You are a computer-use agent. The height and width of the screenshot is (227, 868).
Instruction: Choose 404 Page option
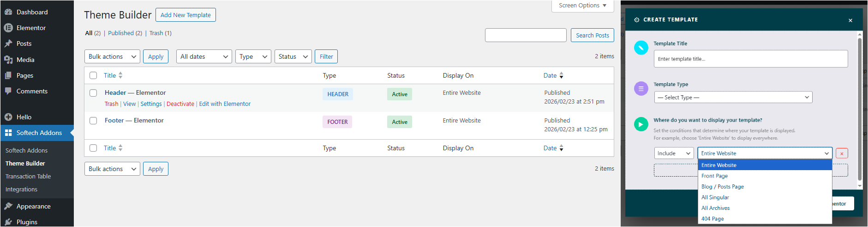tap(765, 218)
